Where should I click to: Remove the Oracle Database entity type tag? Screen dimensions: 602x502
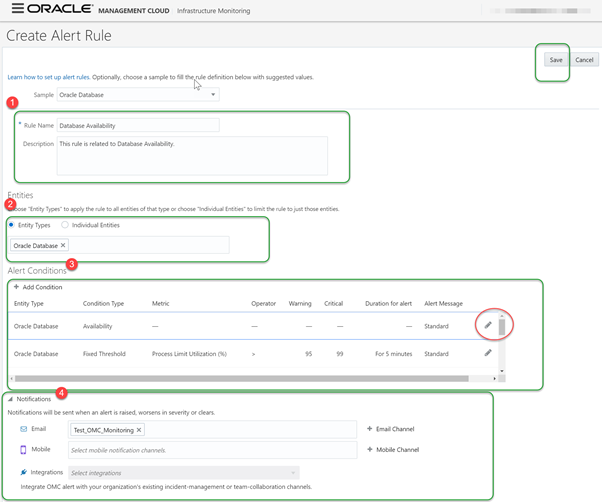[63, 245]
